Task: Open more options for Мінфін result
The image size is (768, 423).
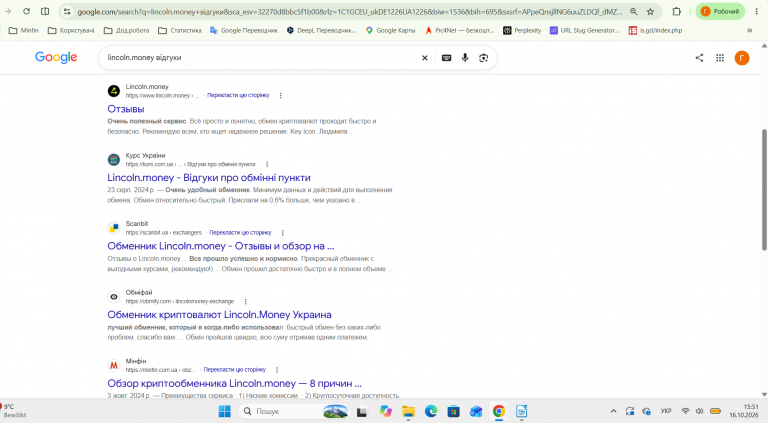Action: tap(277, 370)
